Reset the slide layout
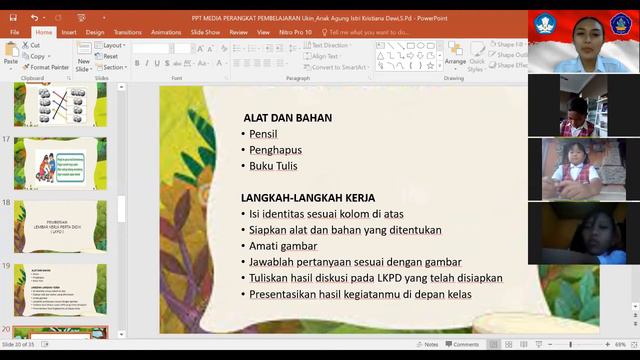The width and height of the screenshot is (640, 360). pos(107,56)
